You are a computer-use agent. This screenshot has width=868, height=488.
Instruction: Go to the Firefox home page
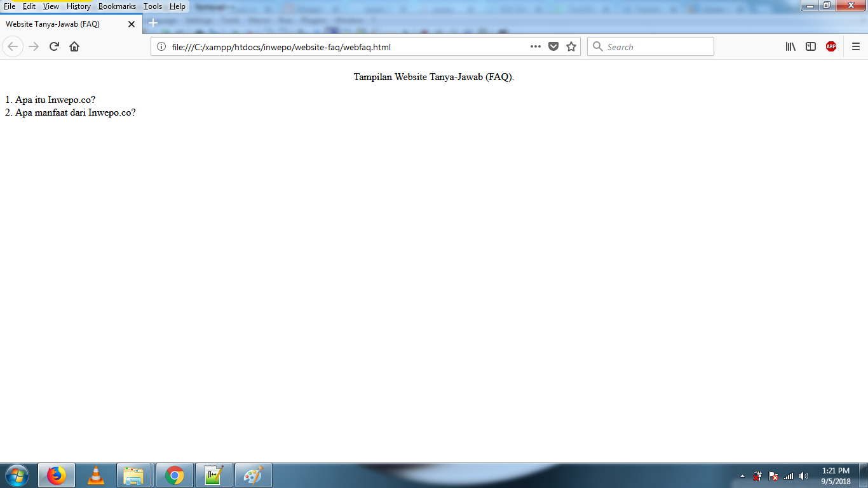(x=74, y=46)
